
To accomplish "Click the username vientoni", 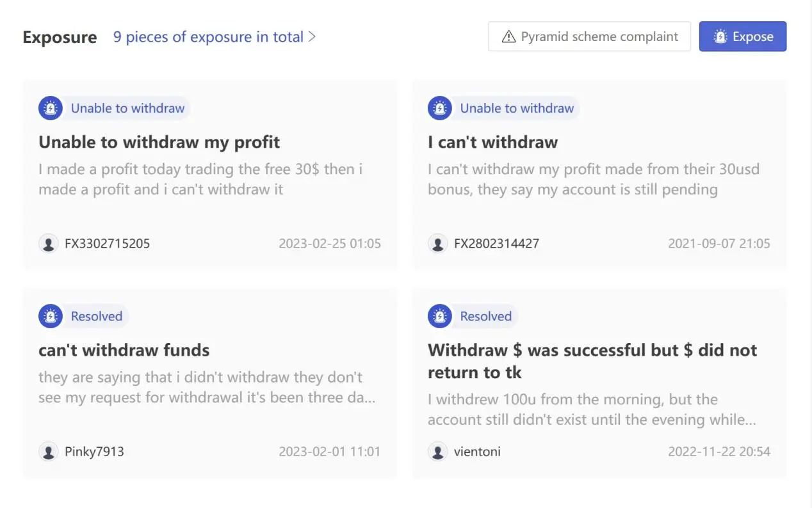I will [x=477, y=452].
